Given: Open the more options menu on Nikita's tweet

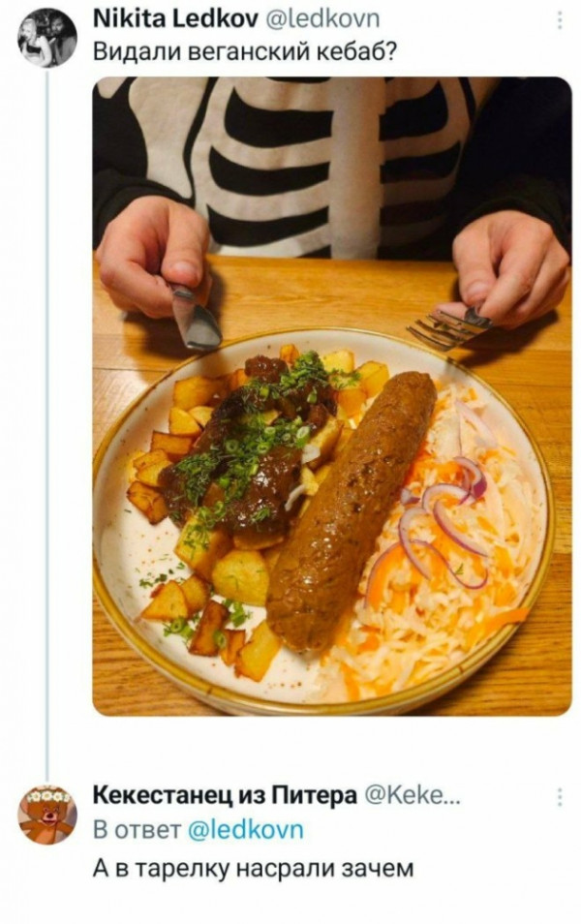Looking at the screenshot, I should pyautogui.click(x=559, y=21).
